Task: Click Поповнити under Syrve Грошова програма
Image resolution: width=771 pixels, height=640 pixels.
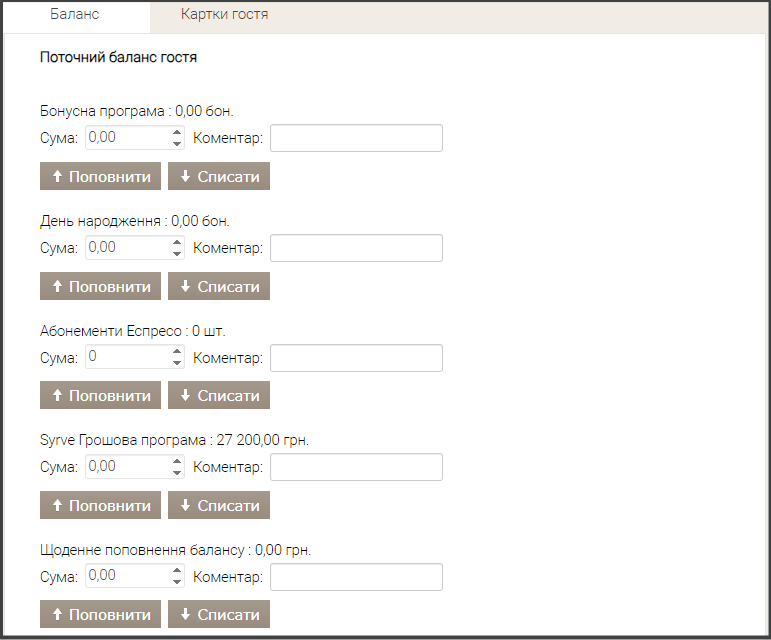Action: pyautogui.click(x=100, y=505)
